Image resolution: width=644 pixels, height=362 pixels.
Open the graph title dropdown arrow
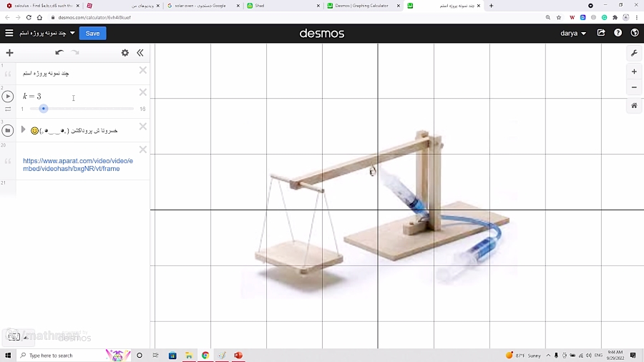pyautogui.click(x=72, y=33)
